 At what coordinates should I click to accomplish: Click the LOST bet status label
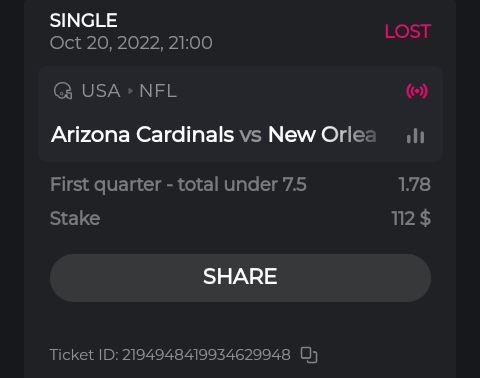408,32
